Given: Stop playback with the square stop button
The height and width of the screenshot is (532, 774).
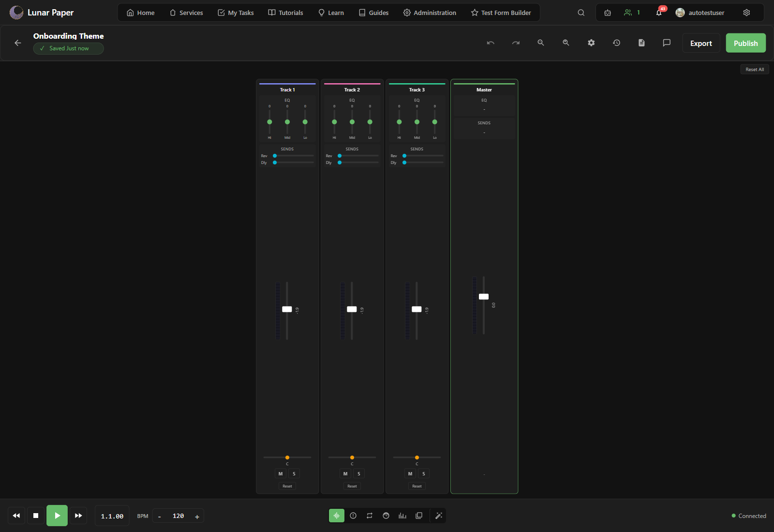Looking at the screenshot, I should coord(36,516).
